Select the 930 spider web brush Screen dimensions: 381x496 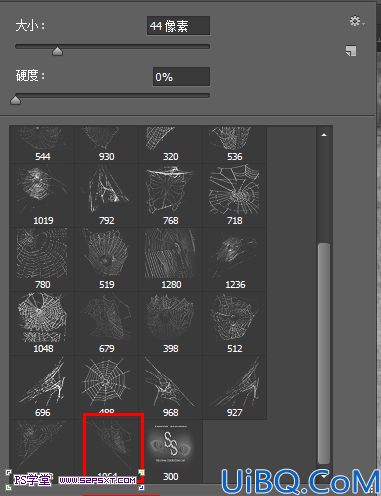click(106, 145)
